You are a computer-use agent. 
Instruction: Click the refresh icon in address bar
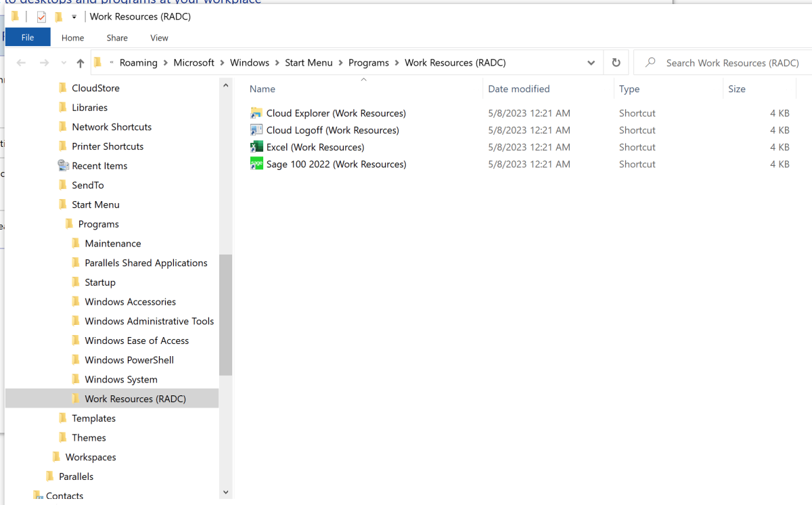(x=616, y=62)
